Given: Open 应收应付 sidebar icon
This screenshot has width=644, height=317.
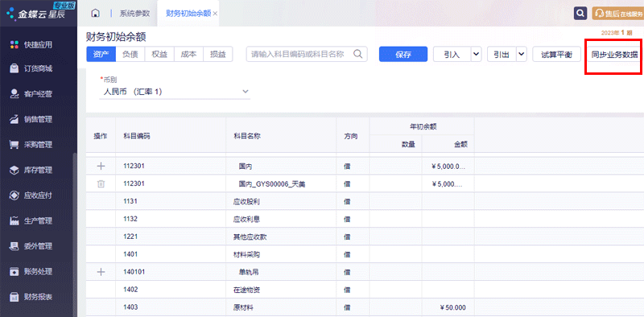Looking at the screenshot, I should click(14, 196).
